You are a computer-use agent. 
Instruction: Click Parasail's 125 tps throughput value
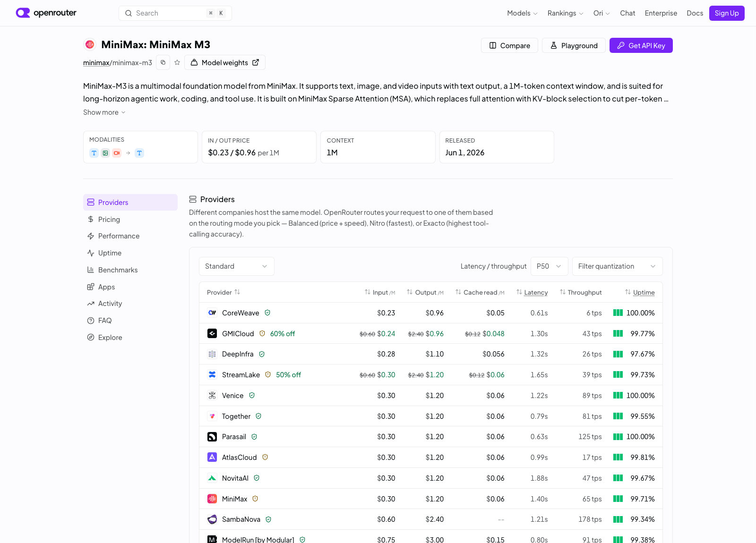(590, 437)
